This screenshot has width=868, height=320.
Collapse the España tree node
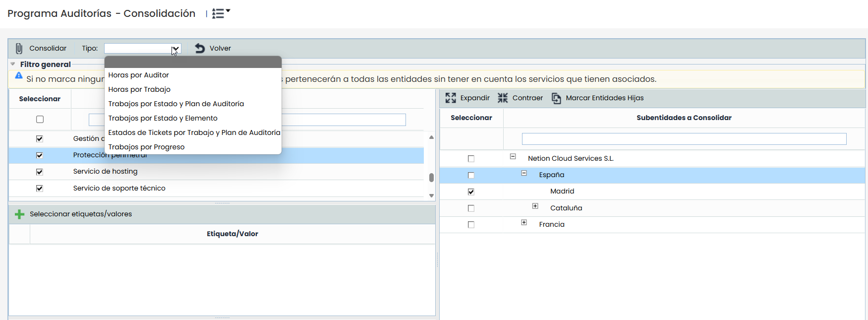pos(524,173)
